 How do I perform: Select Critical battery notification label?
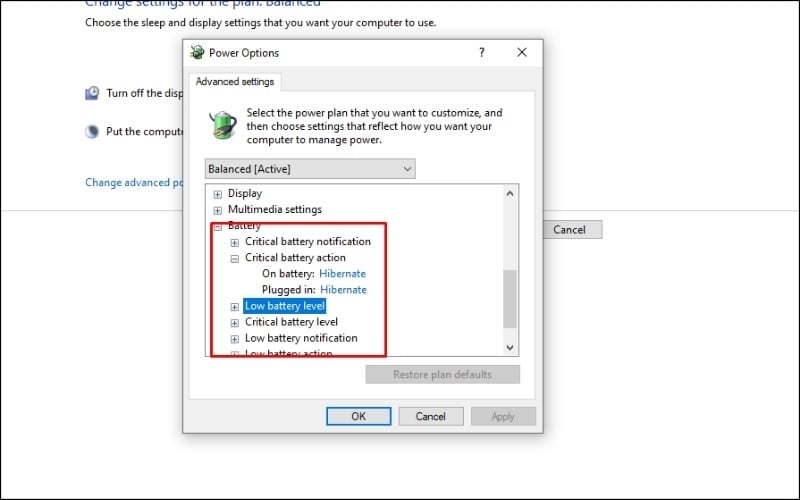click(x=308, y=241)
